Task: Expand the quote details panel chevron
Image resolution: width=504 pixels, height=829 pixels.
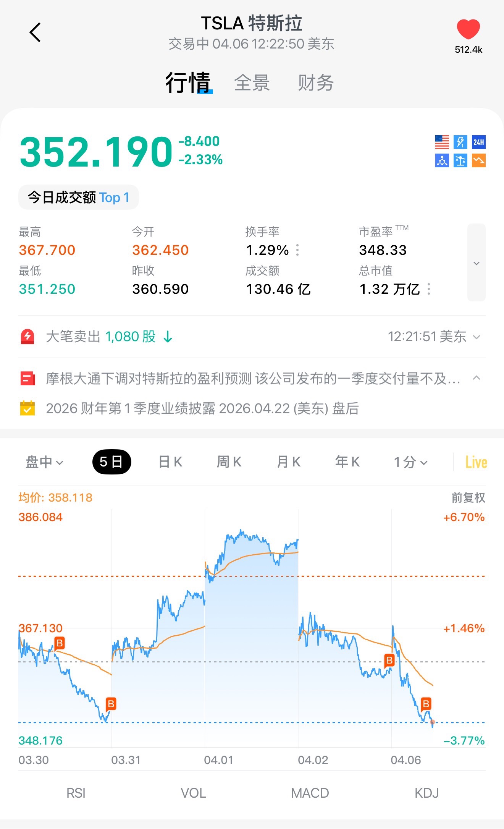Action: coord(477,263)
